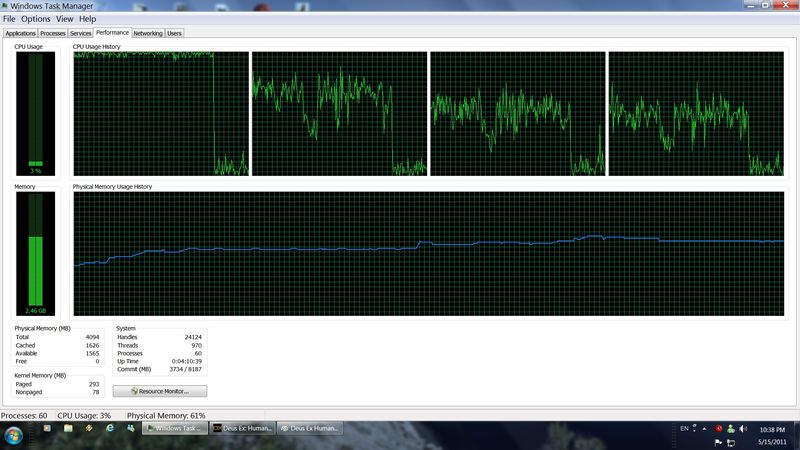The width and height of the screenshot is (800, 450).
Task: Click the volume speaker tray icon
Action: (x=743, y=428)
